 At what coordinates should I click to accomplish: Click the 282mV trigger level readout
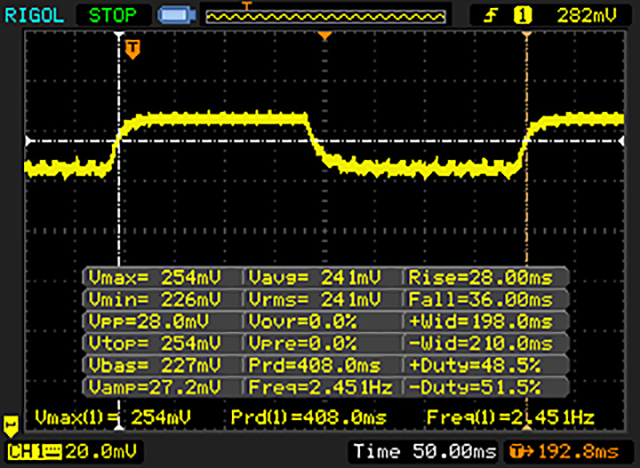click(x=586, y=16)
